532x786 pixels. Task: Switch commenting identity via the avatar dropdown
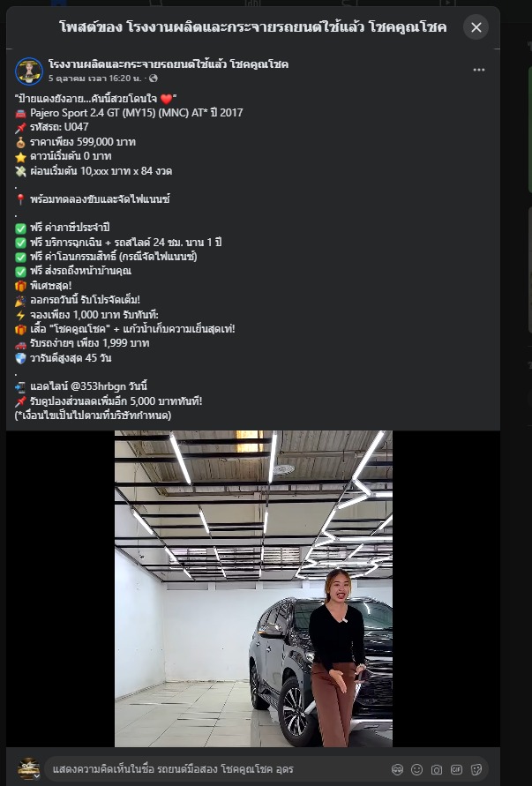coord(28,769)
